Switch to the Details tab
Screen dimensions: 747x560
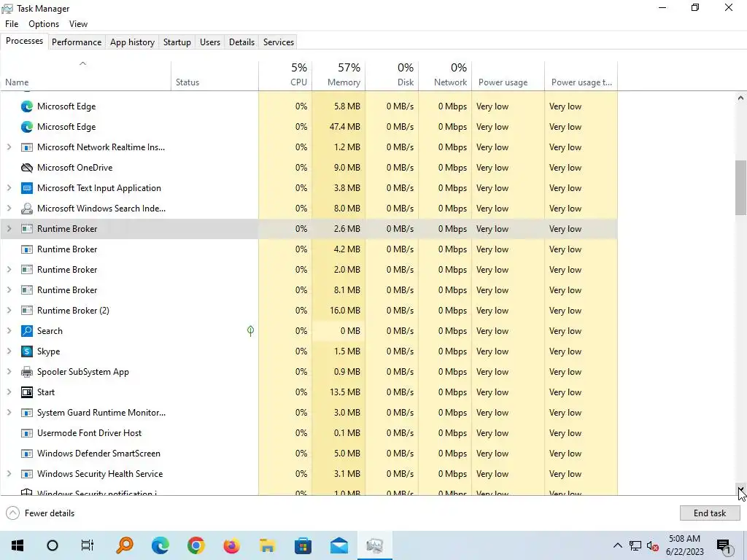242,42
